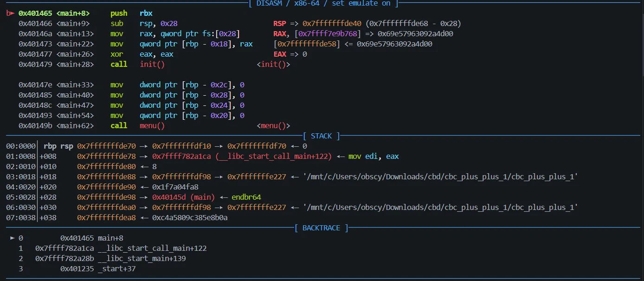The width and height of the screenshot is (644, 281).
Task: Click the xor eax, eax instruction
Action: pyautogui.click(x=142, y=54)
